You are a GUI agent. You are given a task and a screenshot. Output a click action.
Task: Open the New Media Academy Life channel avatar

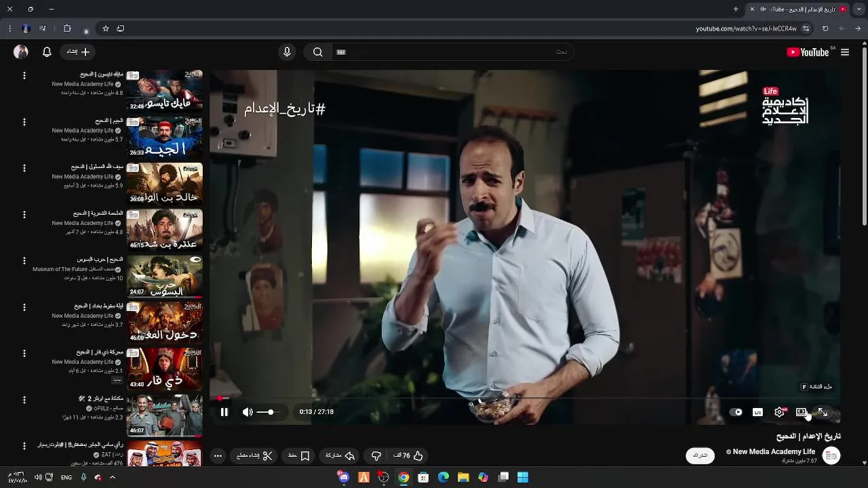coord(831,455)
